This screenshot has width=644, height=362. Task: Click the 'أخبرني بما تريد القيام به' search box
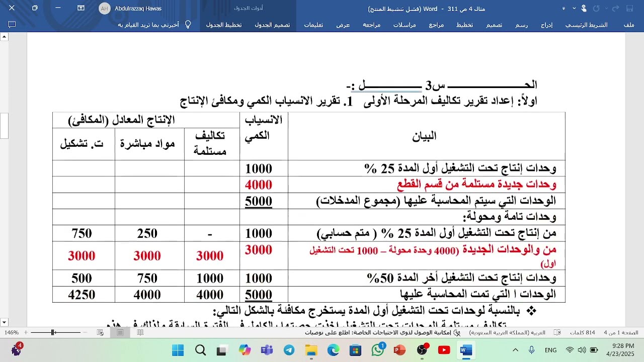(148, 25)
